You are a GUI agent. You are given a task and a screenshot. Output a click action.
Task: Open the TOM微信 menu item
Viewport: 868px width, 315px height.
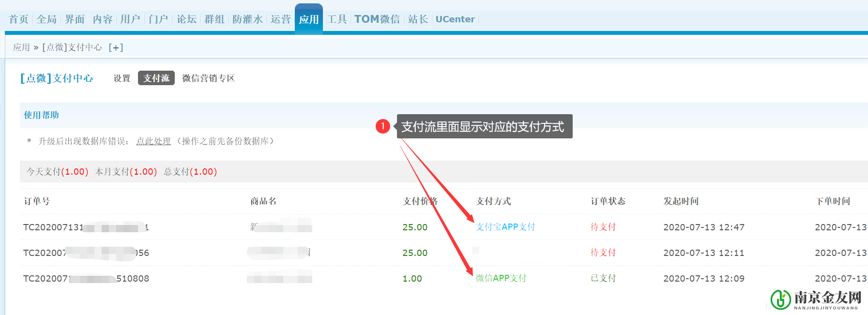point(377,19)
